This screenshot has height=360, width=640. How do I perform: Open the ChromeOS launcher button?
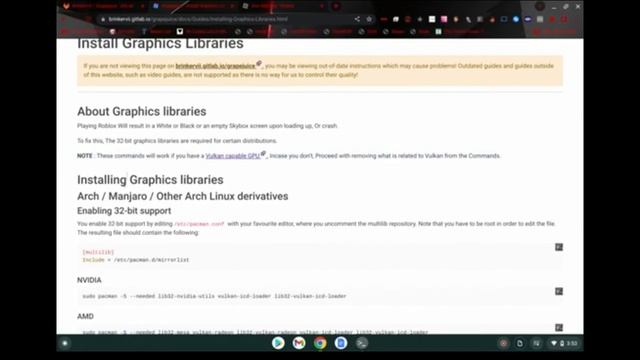[65, 343]
